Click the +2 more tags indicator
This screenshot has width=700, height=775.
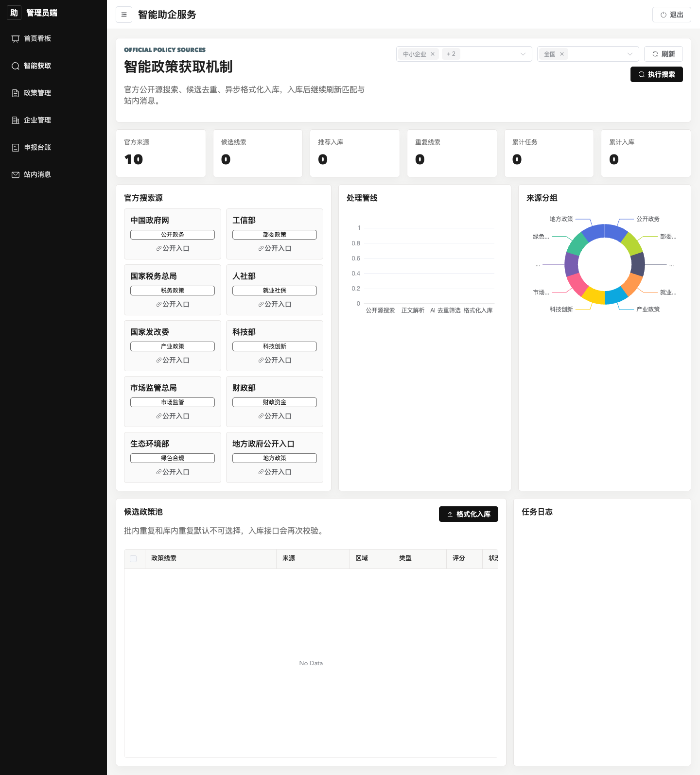[451, 54]
